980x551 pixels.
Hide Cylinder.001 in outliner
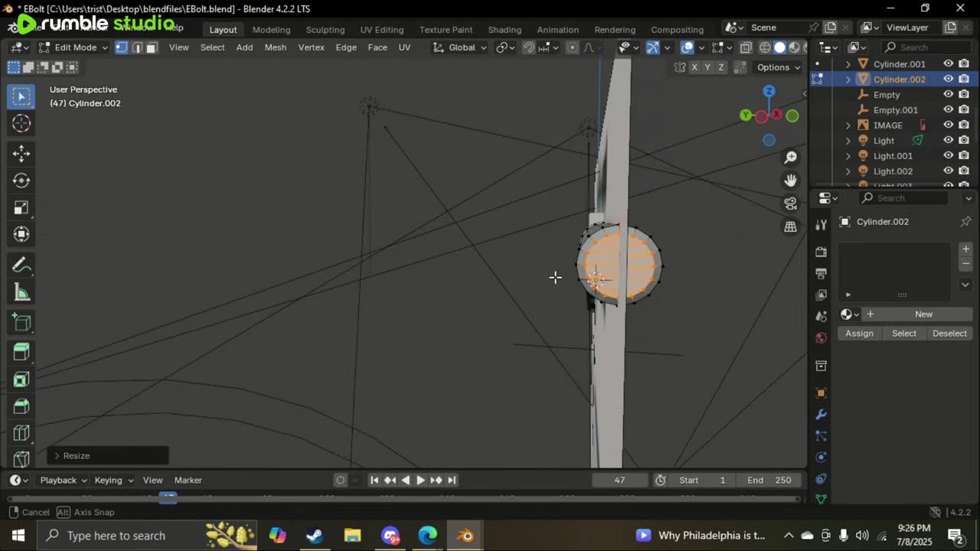click(948, 64)
